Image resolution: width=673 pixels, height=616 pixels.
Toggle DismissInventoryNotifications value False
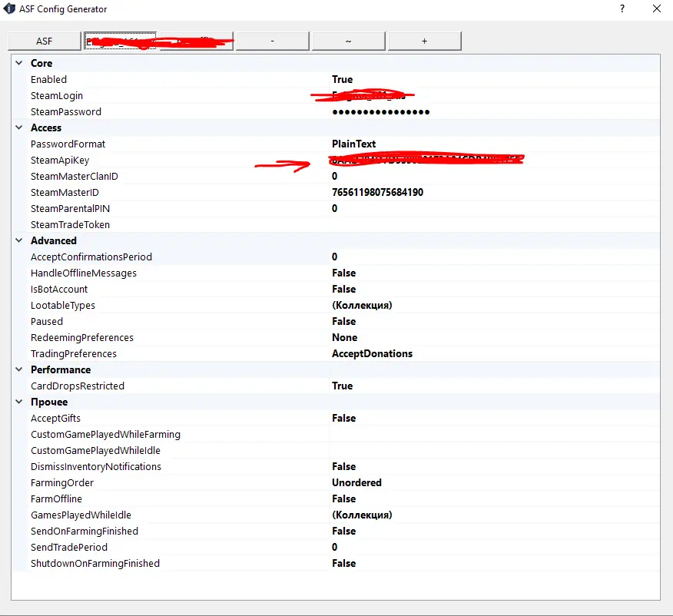(343, 466)
